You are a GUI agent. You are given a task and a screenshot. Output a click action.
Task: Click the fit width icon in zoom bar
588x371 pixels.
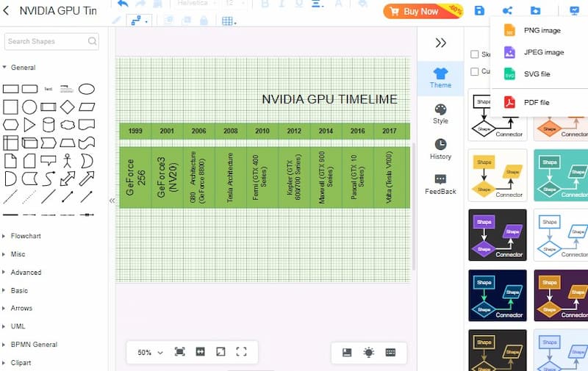[x=200, y=351]
